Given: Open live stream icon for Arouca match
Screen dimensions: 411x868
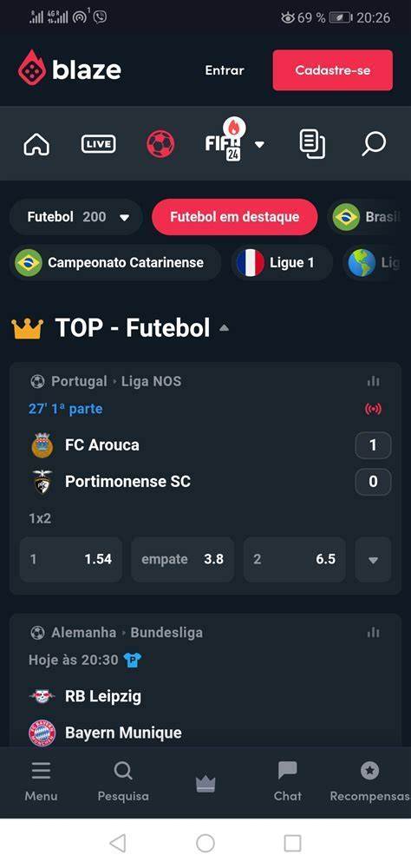Looking at the screenshot, I should [x=374, y=409].
